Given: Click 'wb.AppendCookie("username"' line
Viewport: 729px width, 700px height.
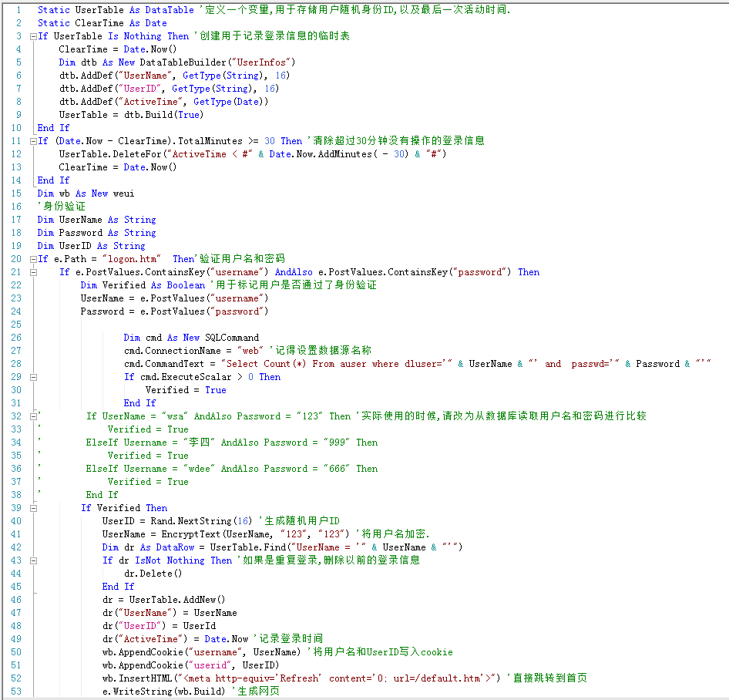Looking at the screenshot, I should (x=202, y=652).
